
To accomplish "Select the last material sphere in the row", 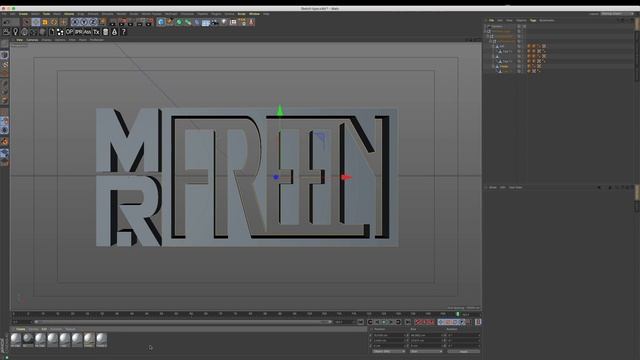I will (x=102, y=339).
